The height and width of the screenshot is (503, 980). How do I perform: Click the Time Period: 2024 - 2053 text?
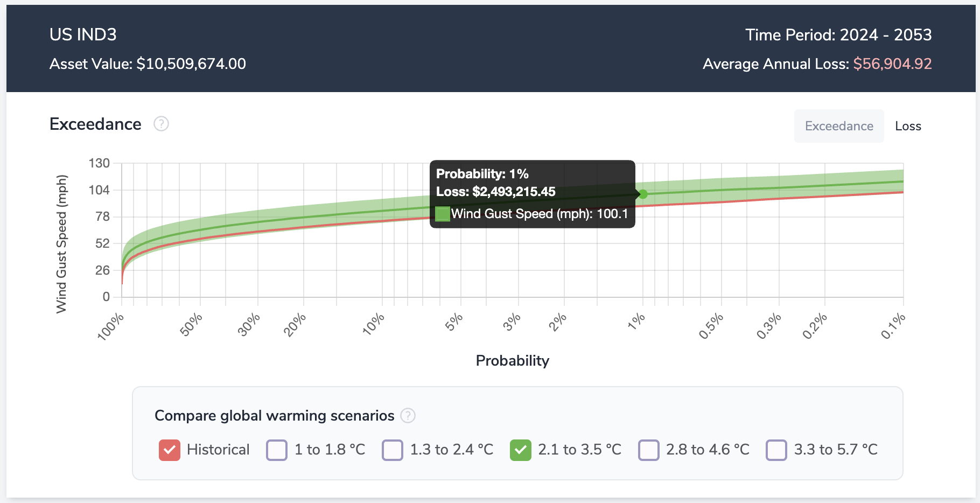[838, 34]
